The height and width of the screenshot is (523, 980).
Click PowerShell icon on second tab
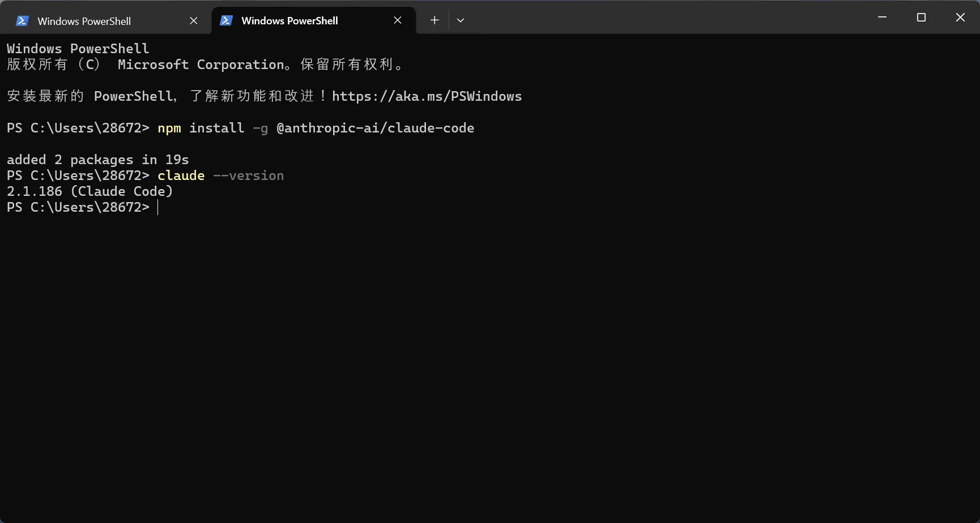pyautogui.click(x=226, y=20)
